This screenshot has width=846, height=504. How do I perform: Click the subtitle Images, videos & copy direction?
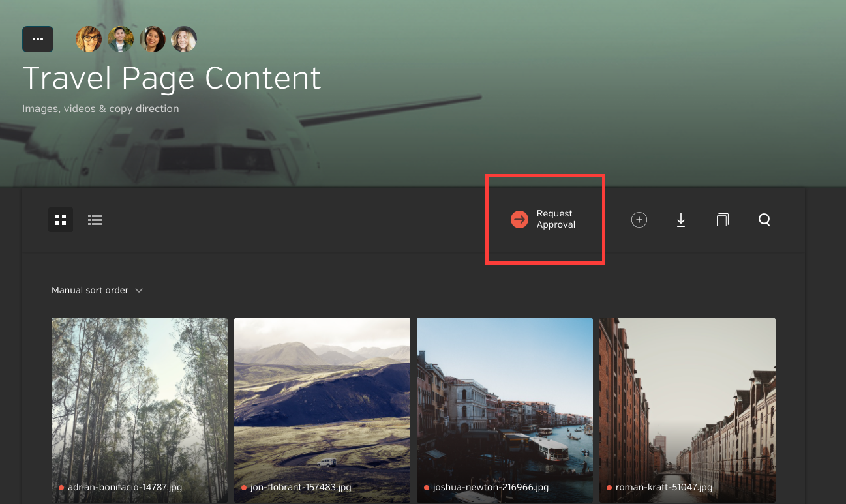pyautogui.click(x=100, y=108)
